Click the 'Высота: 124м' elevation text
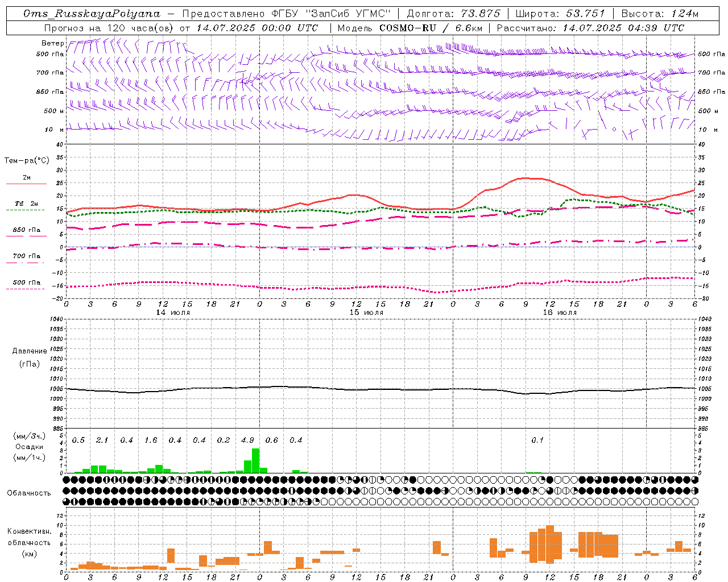Image resolution: width=728 pixels, height=582 pixels. [660, 14]
